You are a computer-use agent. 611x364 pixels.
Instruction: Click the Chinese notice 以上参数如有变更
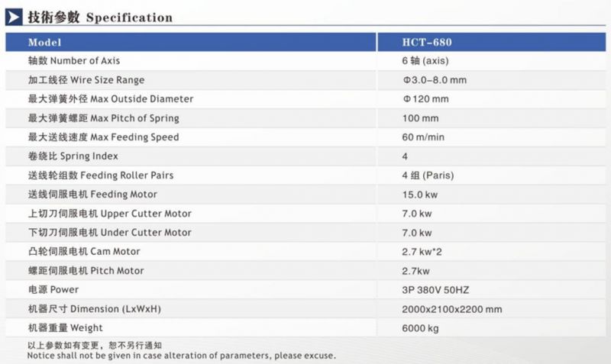(x=95, y=345)
